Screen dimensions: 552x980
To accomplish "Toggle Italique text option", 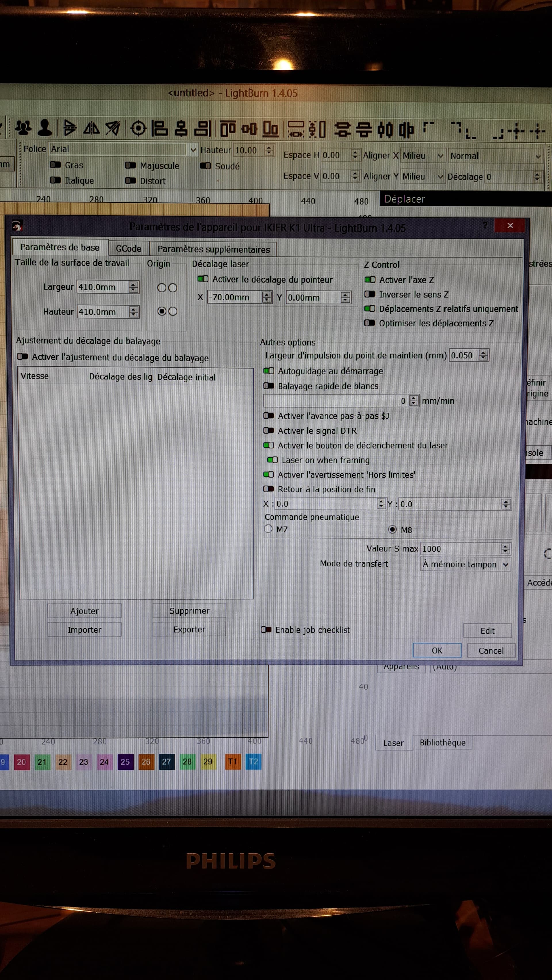I will pyautogui.click(x=55, y=180).
